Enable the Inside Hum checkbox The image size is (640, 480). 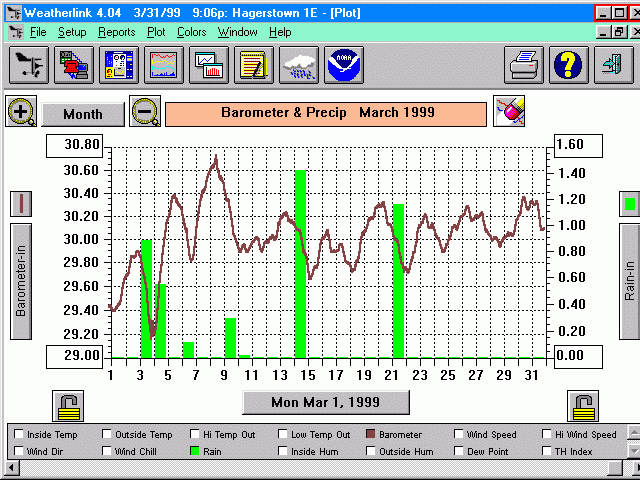283,451
